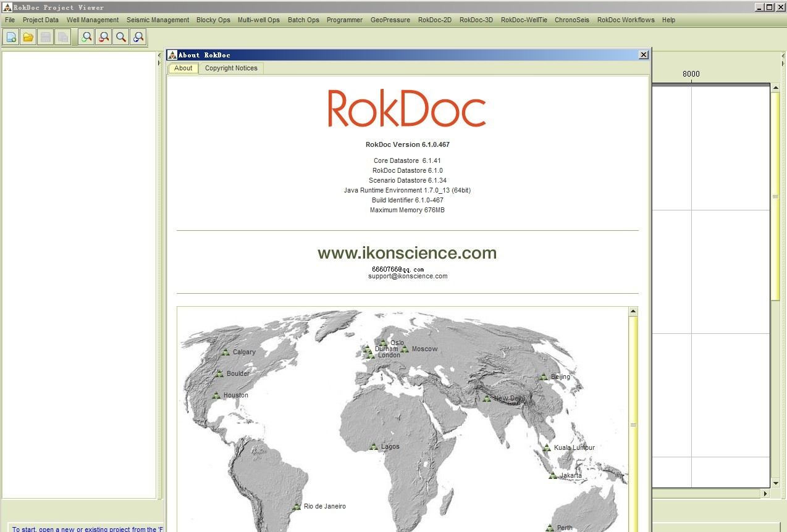Click the RokDoc logo in the About dialog
This screenshot has width=787, height=532.
tap(407, 109)
